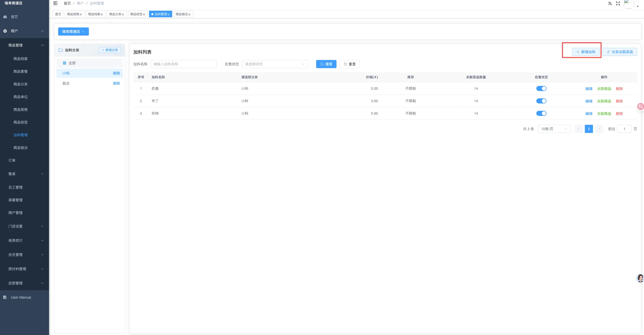Switch to the 商品做法 tab
644x335 pixels.
coord(182,14)
